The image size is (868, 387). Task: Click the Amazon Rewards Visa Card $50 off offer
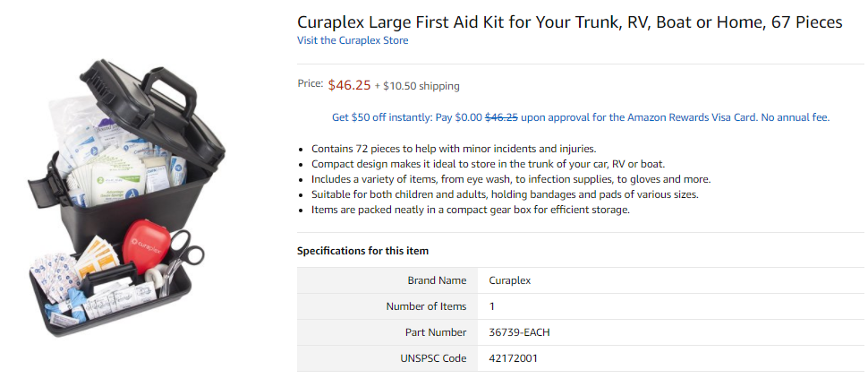point(581,117)
